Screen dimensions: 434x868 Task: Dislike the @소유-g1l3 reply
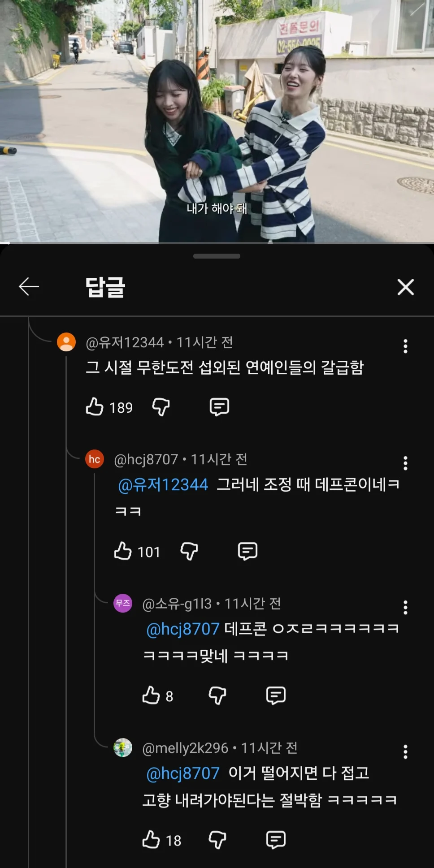(x=217, y=695)
